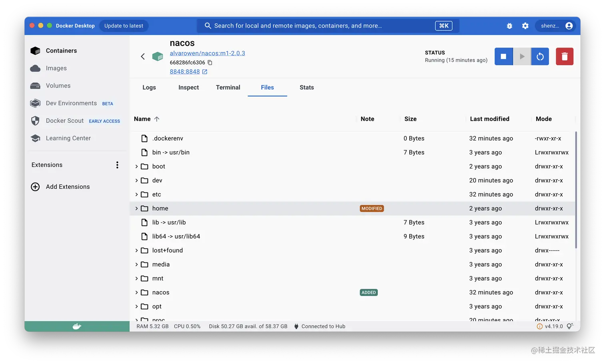This screenshot has height=364, width=605.
Task: Open the notifications lightbulb icon
Action: pos(570,326)
